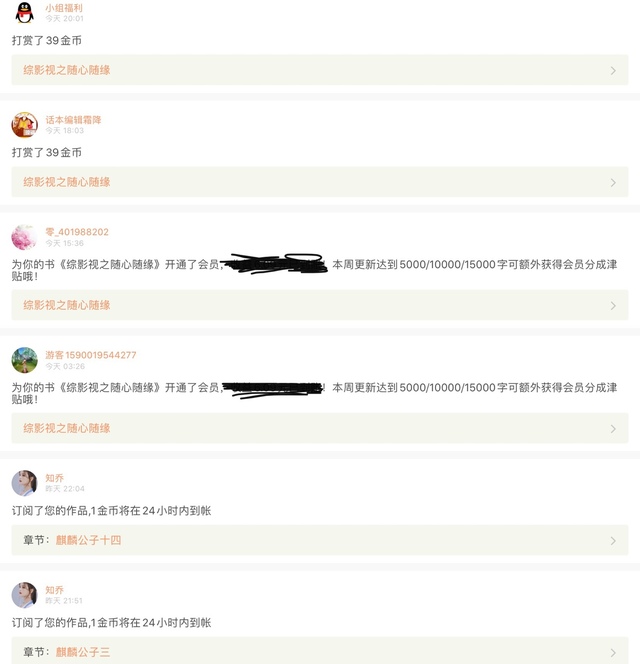Click the pink flower avatar of 零_401988202
This screenshot has height=664, width=640.
click(24, 237)
